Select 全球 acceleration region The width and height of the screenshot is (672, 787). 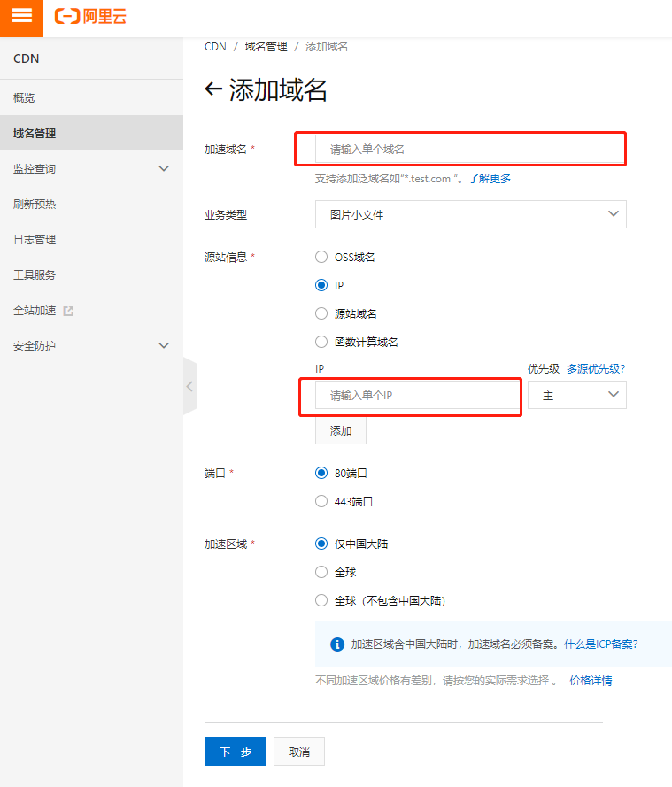[321, 572]
